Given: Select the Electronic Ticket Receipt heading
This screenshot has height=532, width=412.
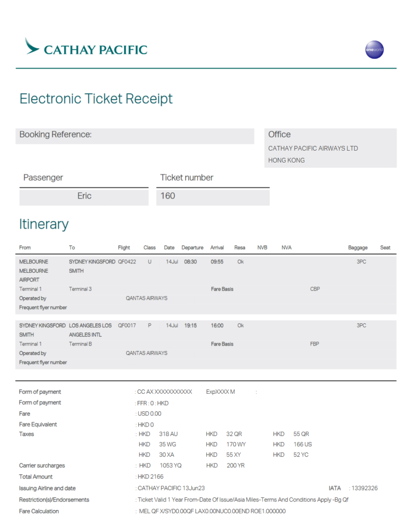Looking at the screenshot, I should [x=96, y=99].
